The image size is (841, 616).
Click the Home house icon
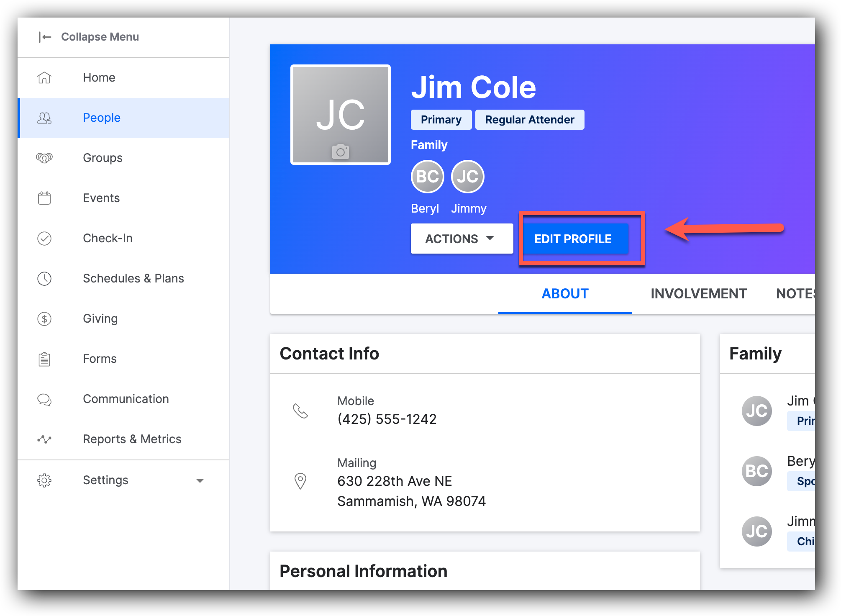point(44,77)
